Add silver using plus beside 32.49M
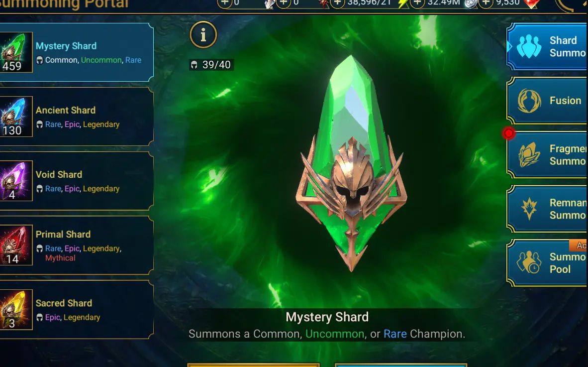 [417, 3]
